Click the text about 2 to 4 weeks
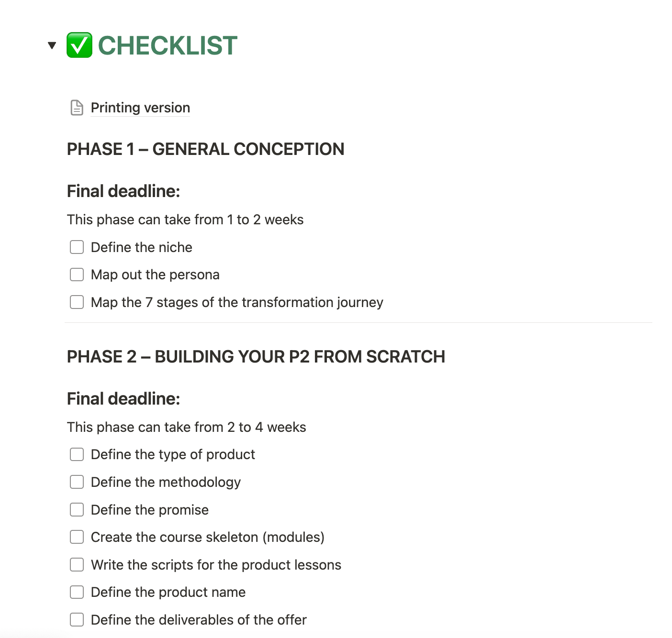This screenshot has height=638, width=672. coord(186,427)
